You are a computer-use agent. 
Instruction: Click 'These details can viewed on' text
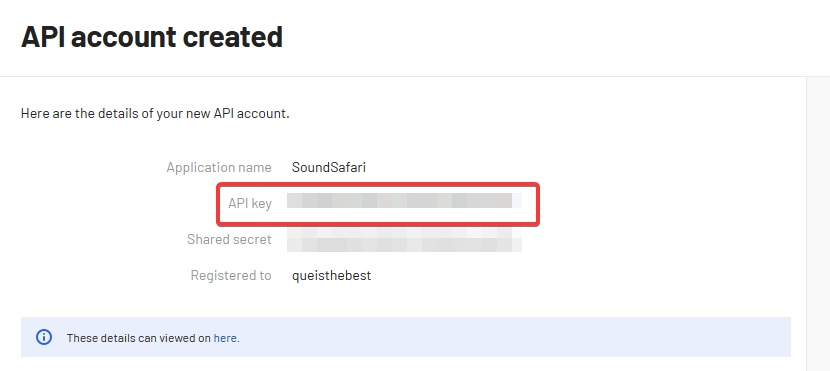point(139,338)
